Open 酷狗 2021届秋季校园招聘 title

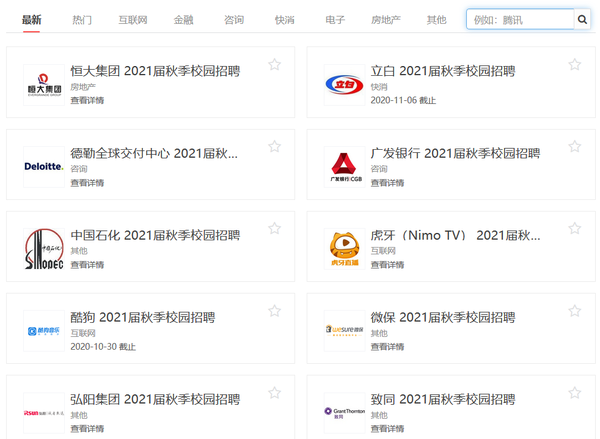[143, 318]
